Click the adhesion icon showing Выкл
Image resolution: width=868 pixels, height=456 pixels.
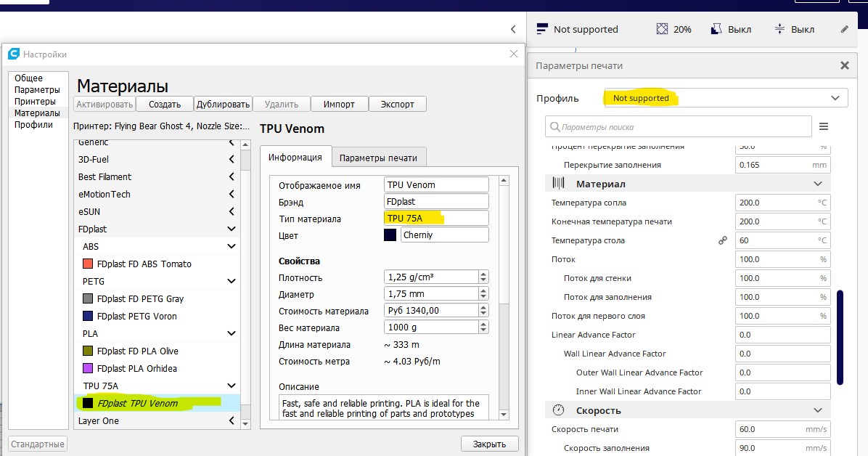[x=779, y=29]
